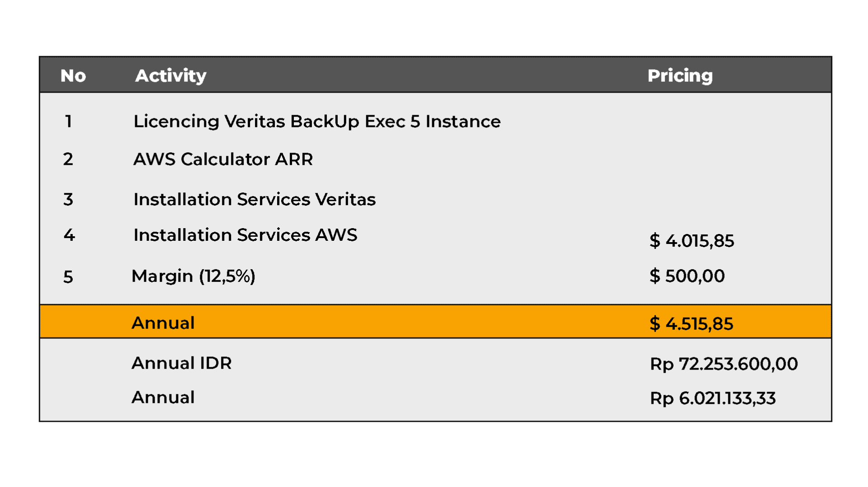Click Installation Services AWS text
868x487 pixels.
(245, 235)
